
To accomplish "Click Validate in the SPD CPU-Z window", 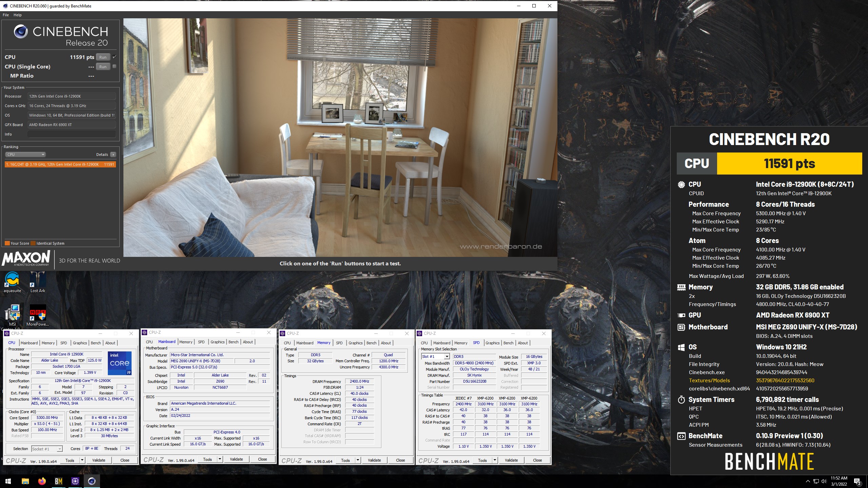I will coord(511,460).
